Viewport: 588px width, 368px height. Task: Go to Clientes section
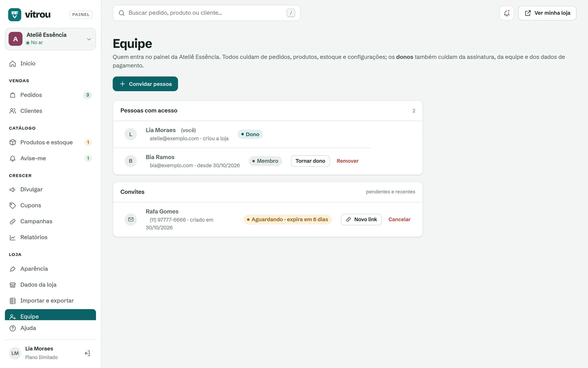50,111
